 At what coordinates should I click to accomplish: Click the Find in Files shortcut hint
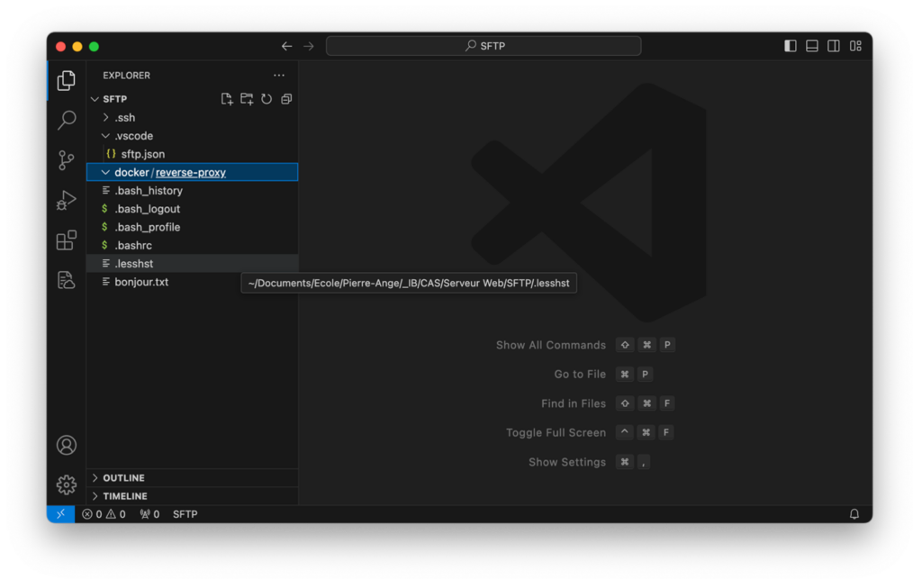(608, 403)
